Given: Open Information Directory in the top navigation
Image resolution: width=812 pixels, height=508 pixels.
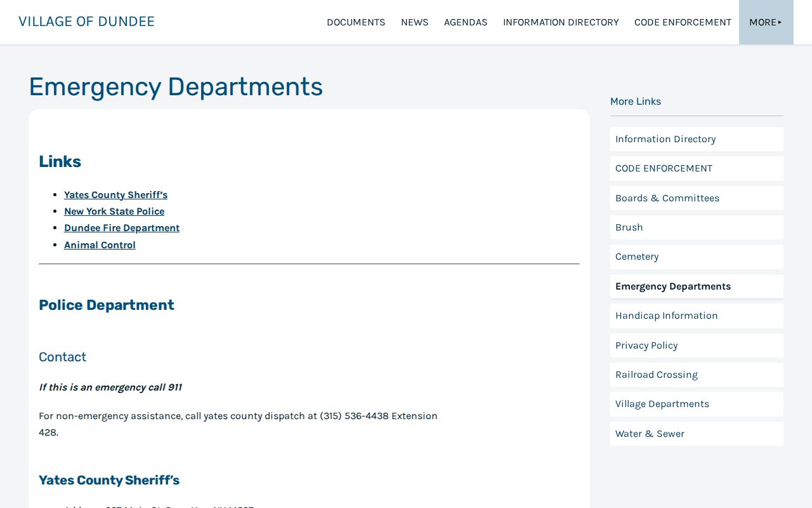Looking at the screenshot, I should (561, 22).
